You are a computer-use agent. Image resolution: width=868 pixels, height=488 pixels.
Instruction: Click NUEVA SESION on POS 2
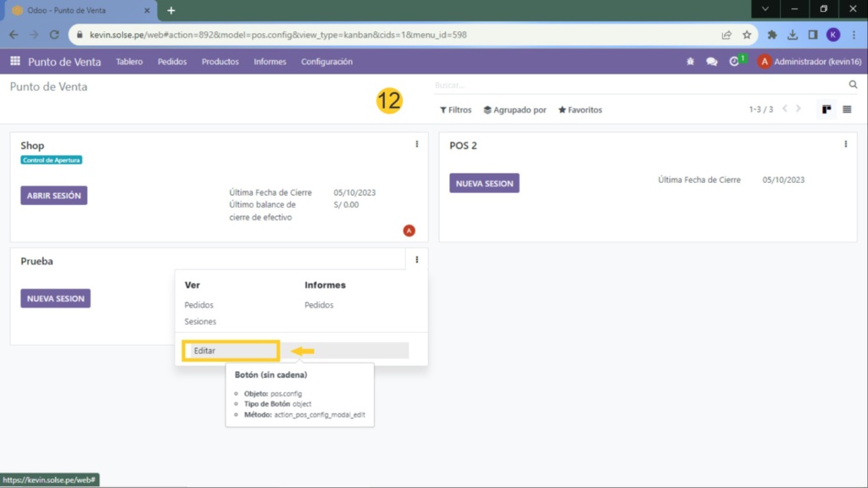[484, 183]
